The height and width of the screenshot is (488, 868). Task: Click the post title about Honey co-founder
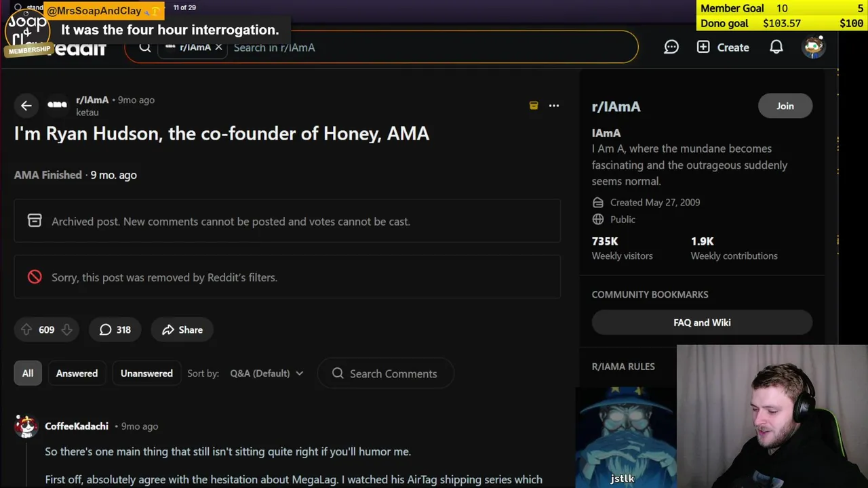pyautogui.click(x=222, y=134)
